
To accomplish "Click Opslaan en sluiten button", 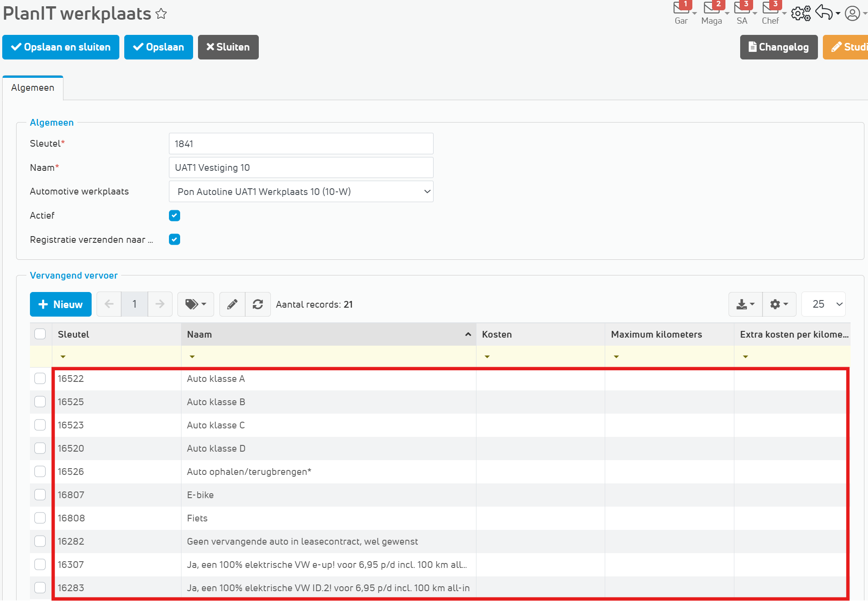I will [x=61, y=47].
